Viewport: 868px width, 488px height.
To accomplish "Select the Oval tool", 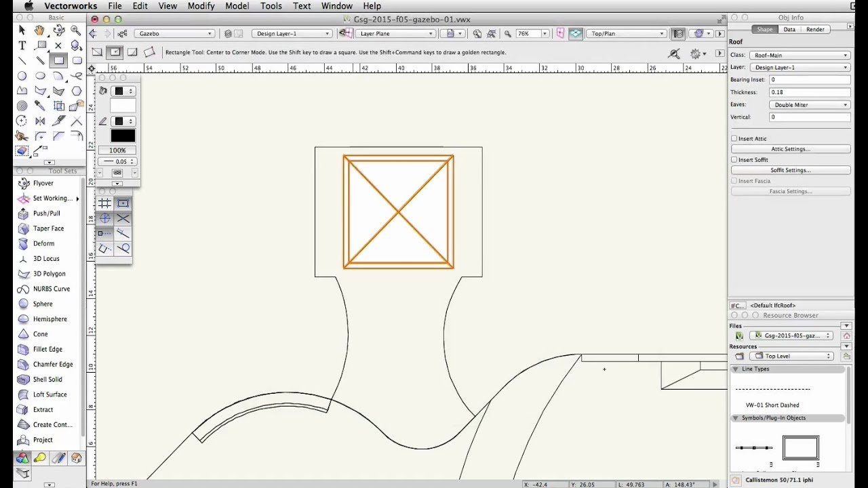I will [40, 76].
